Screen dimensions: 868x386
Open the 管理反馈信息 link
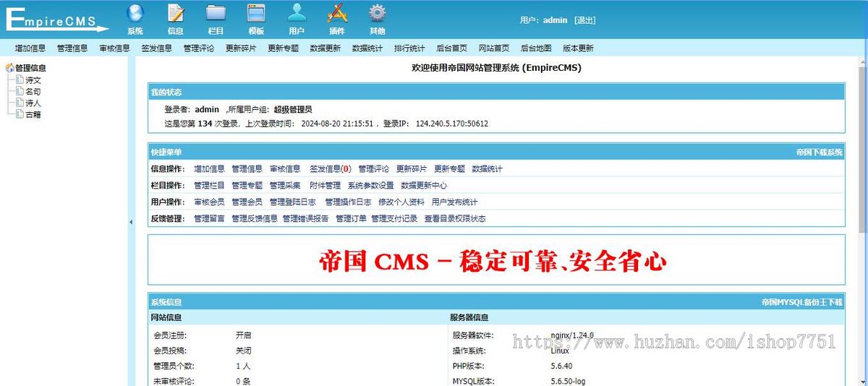[255, 219]
